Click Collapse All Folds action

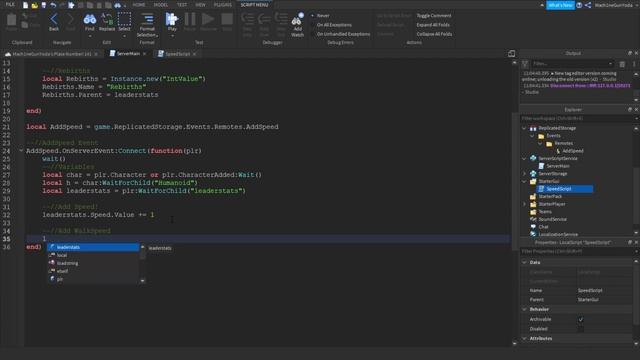[x=434, y=34]
